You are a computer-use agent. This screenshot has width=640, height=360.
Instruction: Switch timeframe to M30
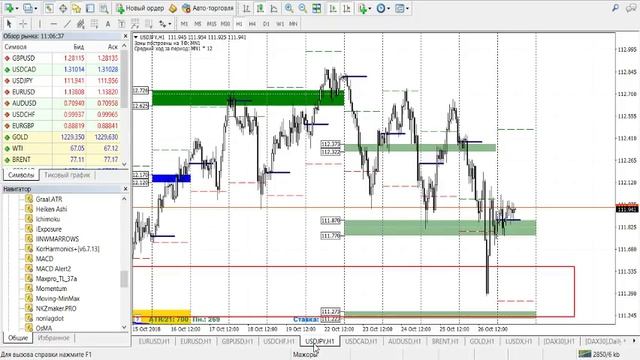coord(225,24)
